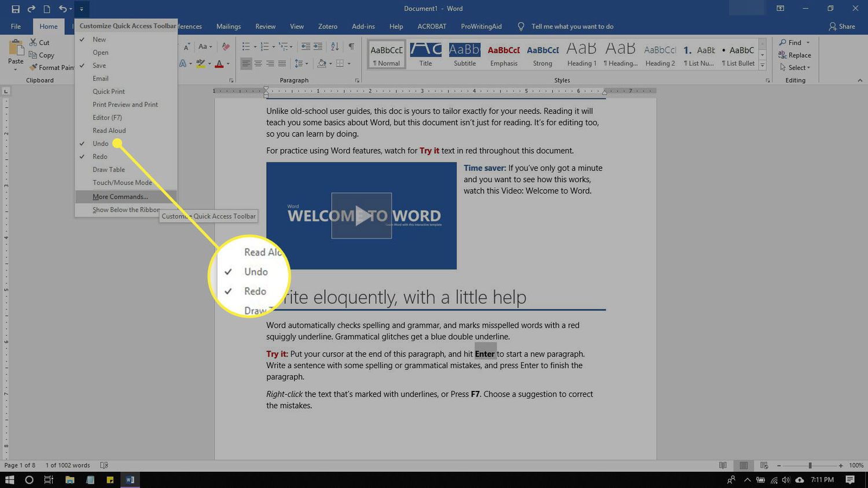This screenshot has height=488, width=868.
Task: Open the Customize Quick Access Toolbar dropdown arrow
Action: (82, 9)
